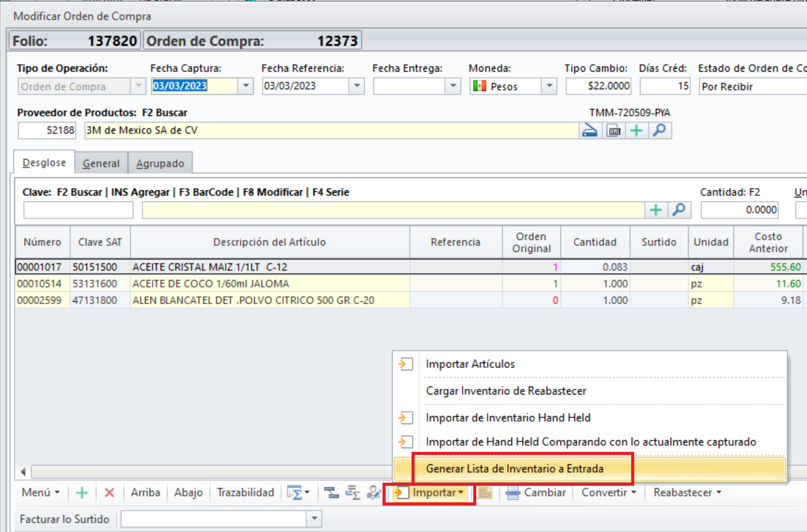The image size is (807, 532).
Task: Click the Clave SAT column header
Action: pos(100,242)
